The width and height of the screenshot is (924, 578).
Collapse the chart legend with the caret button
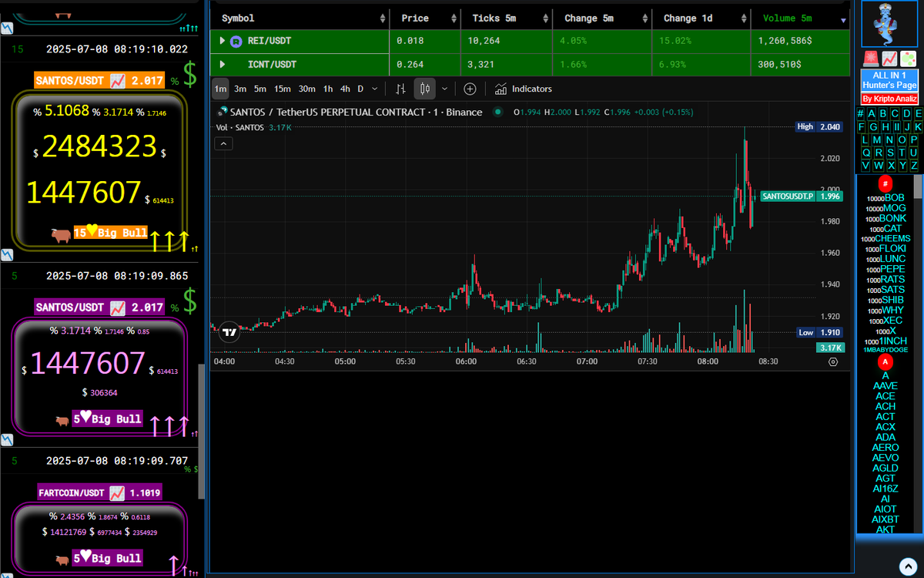click(x=223, y=143)
